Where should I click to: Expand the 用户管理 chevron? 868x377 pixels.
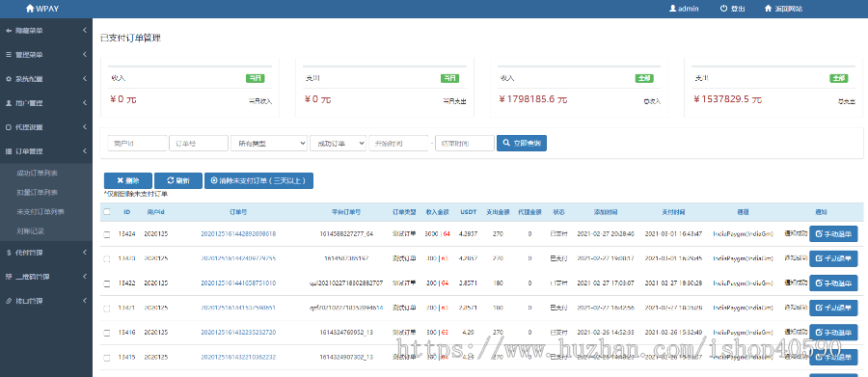(85, 103)
